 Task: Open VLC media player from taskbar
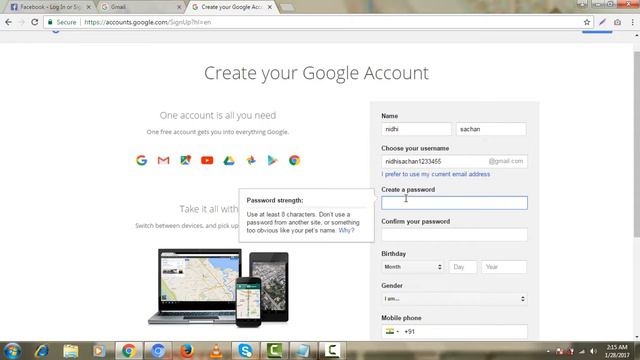pos(216,351)
